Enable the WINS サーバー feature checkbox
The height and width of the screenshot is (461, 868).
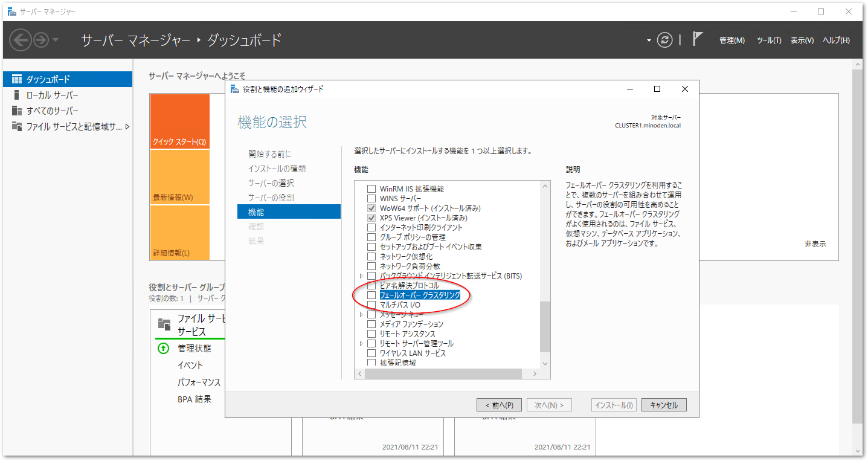tap(371, 198)
